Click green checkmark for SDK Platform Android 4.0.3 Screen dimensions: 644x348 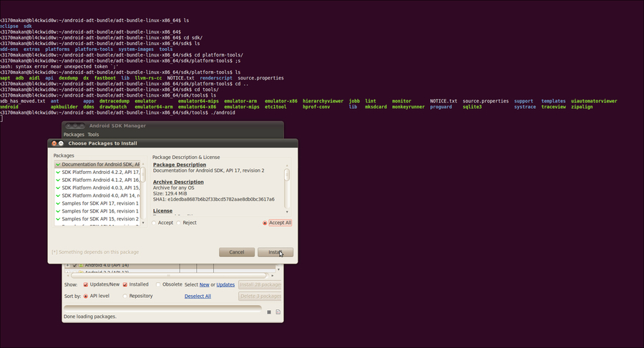tap(58, 188)
